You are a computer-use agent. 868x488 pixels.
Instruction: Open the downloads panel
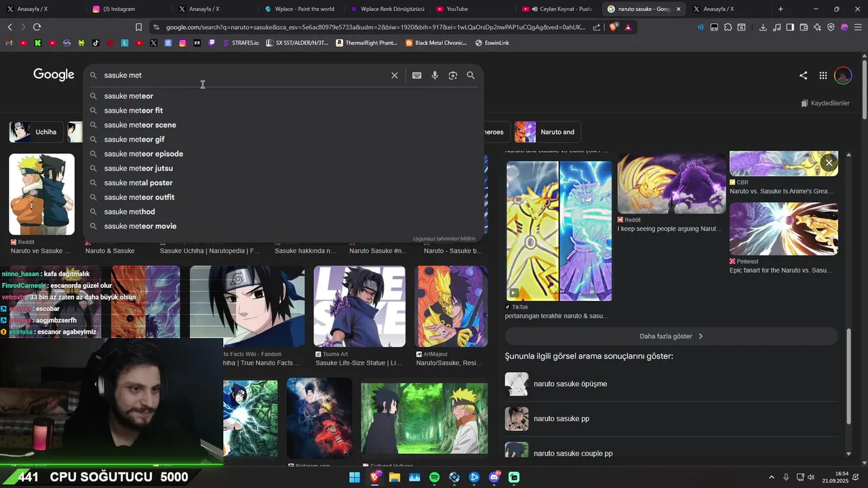click(763, 27)
